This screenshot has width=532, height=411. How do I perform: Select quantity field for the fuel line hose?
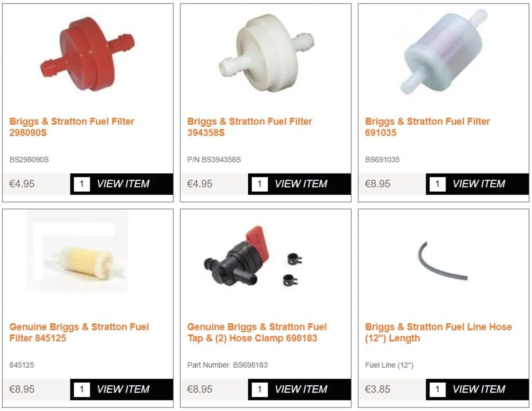[438, 389]
